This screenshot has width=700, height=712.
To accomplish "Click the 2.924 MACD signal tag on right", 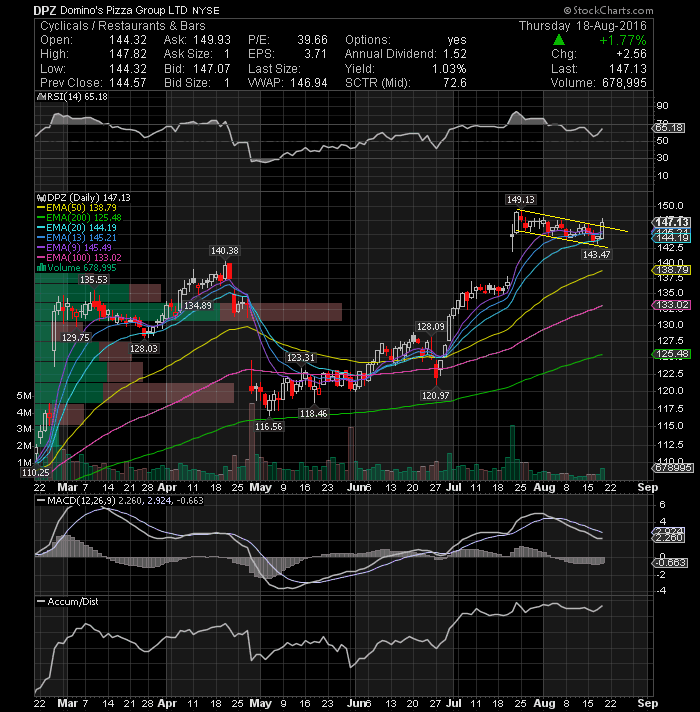I will coord(668,531).
